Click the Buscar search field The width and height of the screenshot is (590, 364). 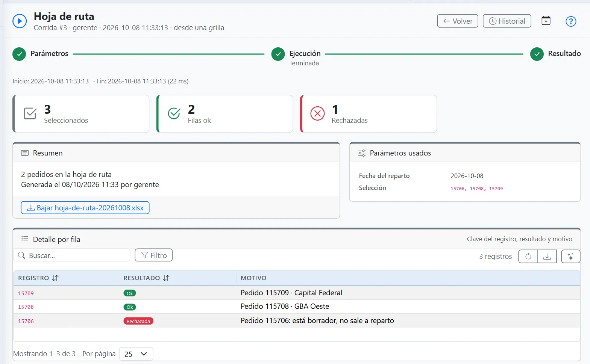(72, 255)
